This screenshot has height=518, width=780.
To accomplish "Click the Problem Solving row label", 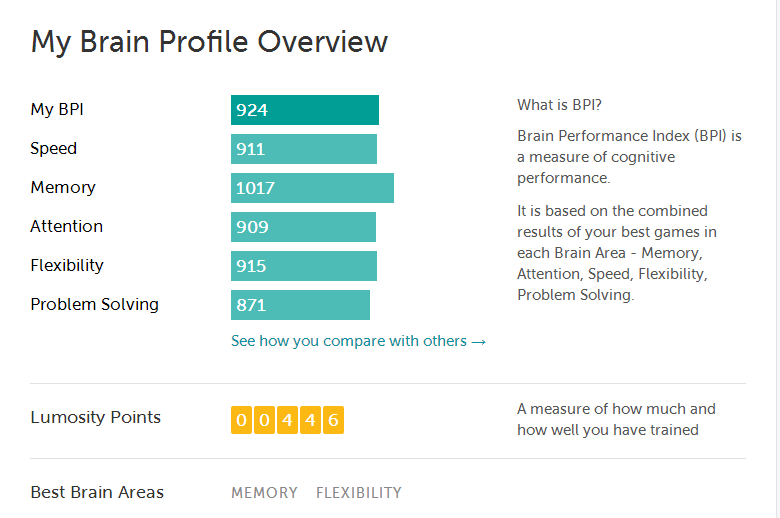I will pyautogui.click(x=95, y=305).
